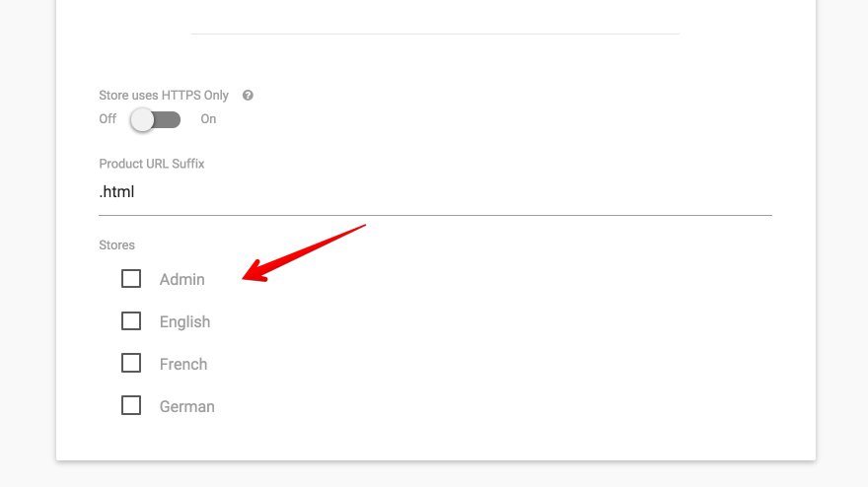Click the red arrow annotation head
This screenshot has height=487, width=868.
pos(253,273)
